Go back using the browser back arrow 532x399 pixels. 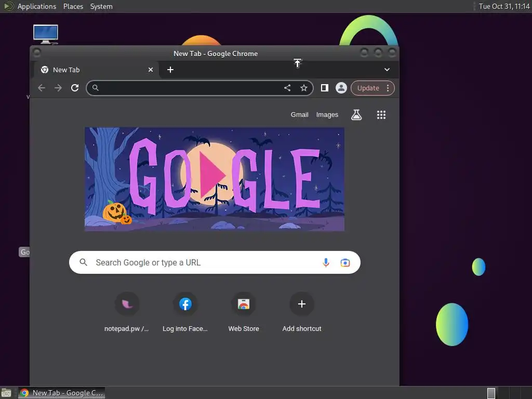pos(42,88)
